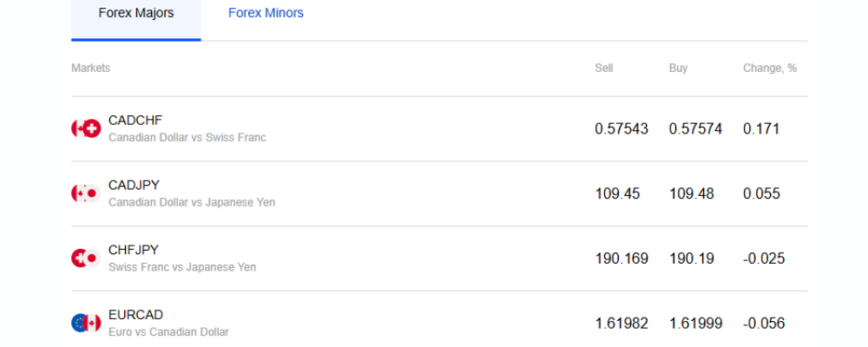Image resolution: width=868 pixels, height=347 pixels.
Task: Click the CADCHF buy price 0.57574
Action: click(x=695, y=129)
